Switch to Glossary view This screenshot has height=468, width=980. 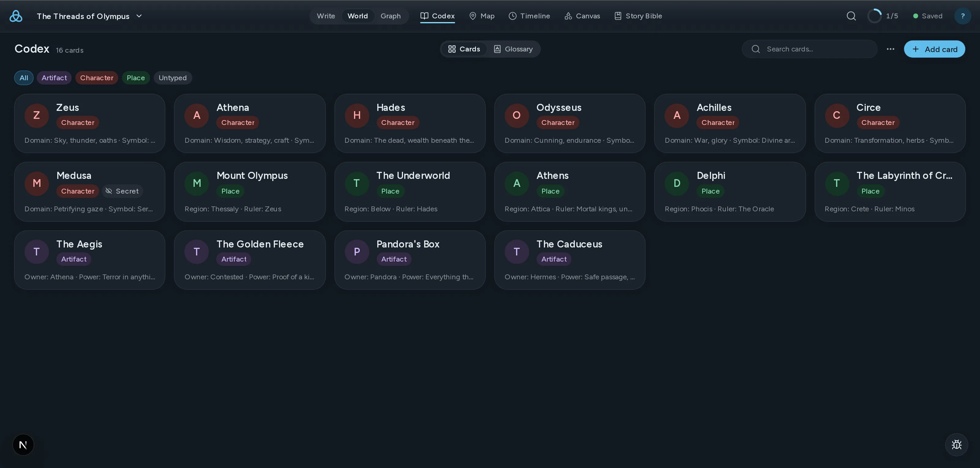513,49
